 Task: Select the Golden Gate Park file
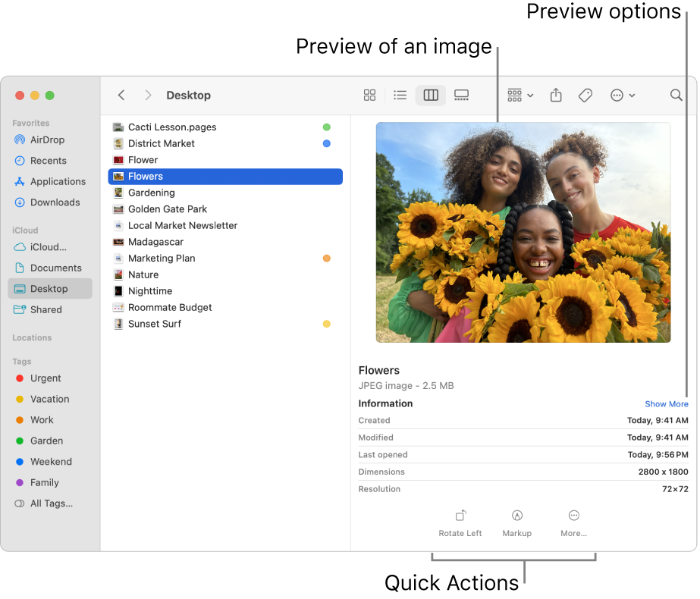point(167,209)
